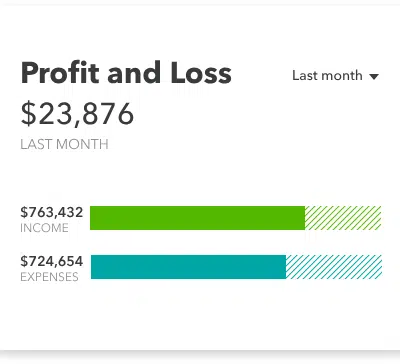Click the caret arrow beside Last month
Viewport: 400px width, 364px height.
point(374,77)
